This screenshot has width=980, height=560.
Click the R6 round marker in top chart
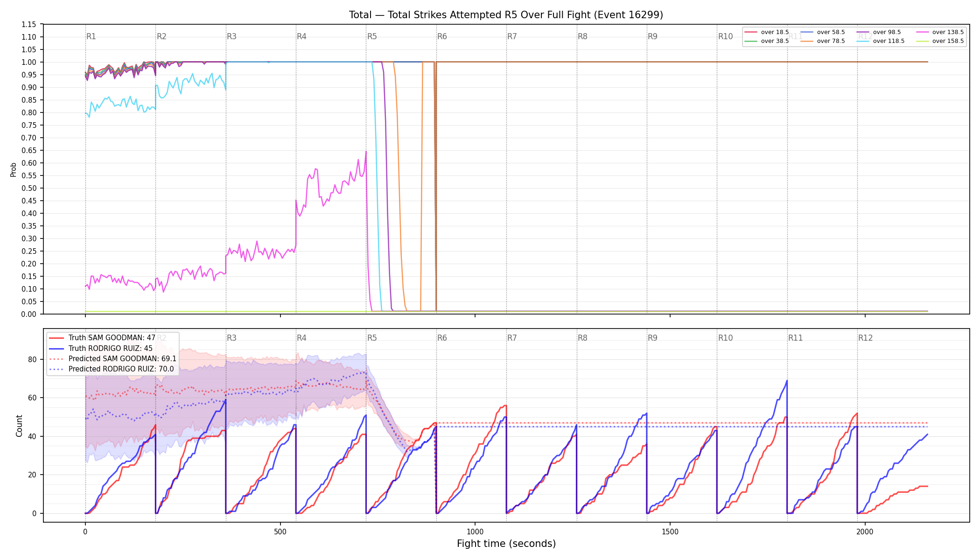[442, 36]
